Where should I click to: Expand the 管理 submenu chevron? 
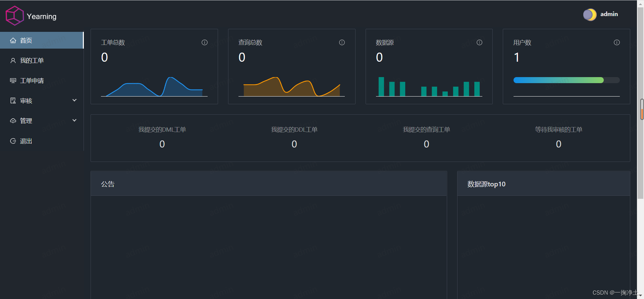click(74, 120)
